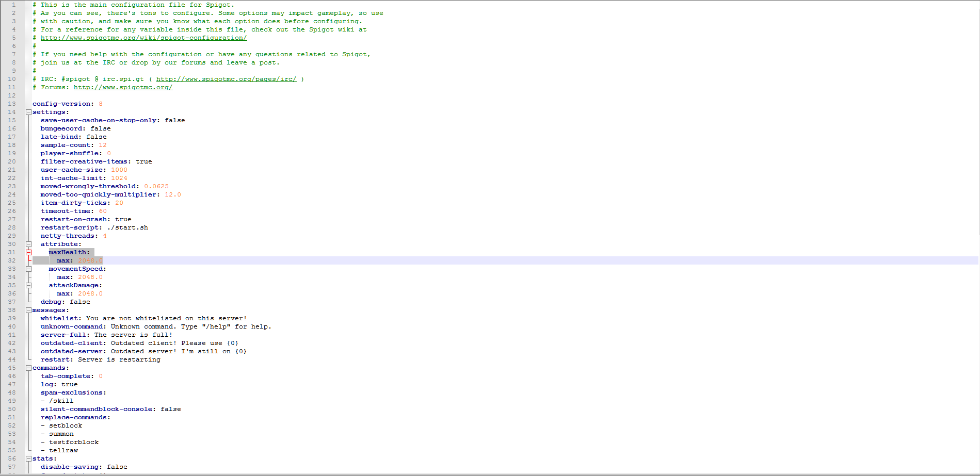Image resolution: width=980 pixels, height=476 pixels.
Task: Click the int-cache-limit value 1024
Action: coord(119,178)
